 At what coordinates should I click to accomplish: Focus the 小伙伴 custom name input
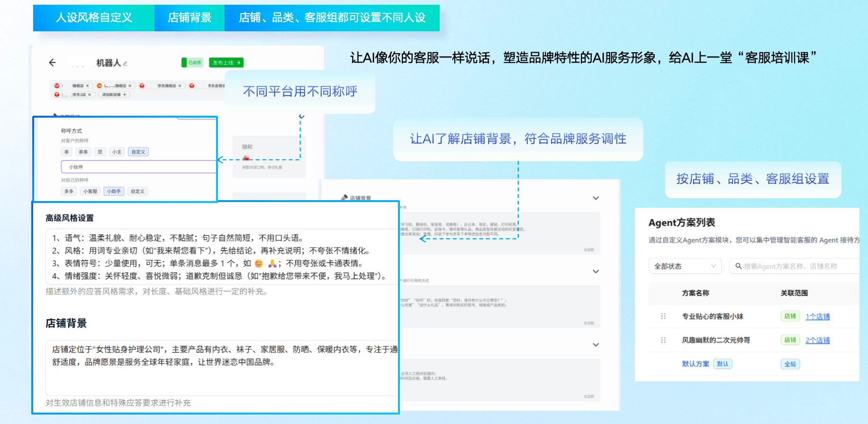(x=138, y=167)
